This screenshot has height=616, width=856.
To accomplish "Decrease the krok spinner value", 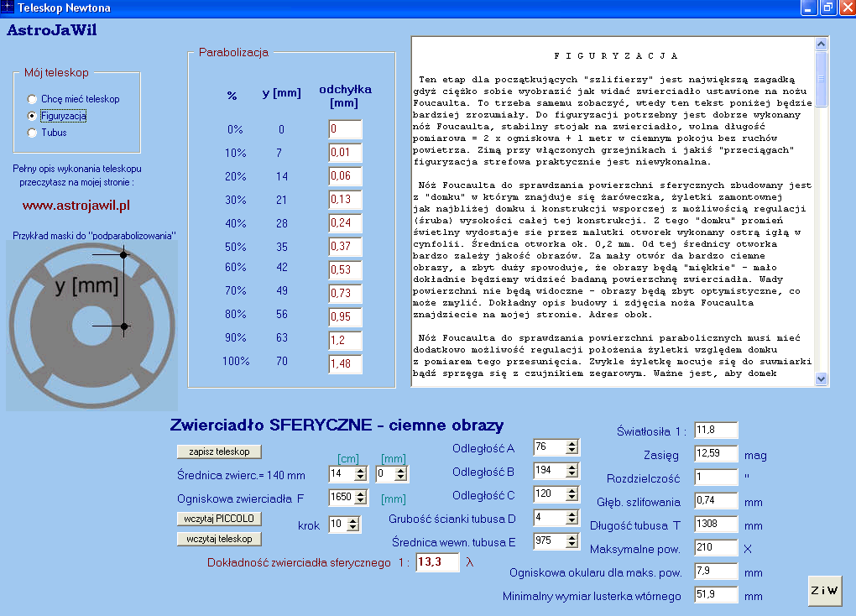I will click(x=353, y=528).
